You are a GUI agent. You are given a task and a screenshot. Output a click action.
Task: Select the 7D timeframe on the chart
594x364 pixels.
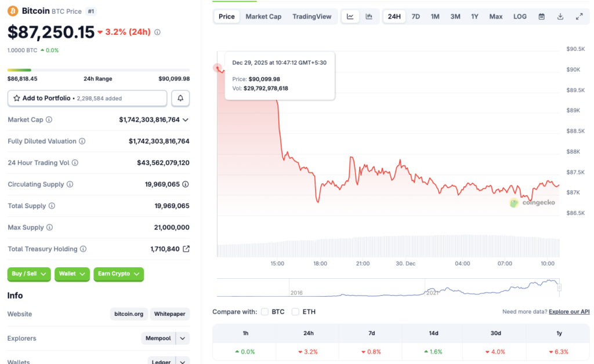pyautogui.click(x=415, y=16)
